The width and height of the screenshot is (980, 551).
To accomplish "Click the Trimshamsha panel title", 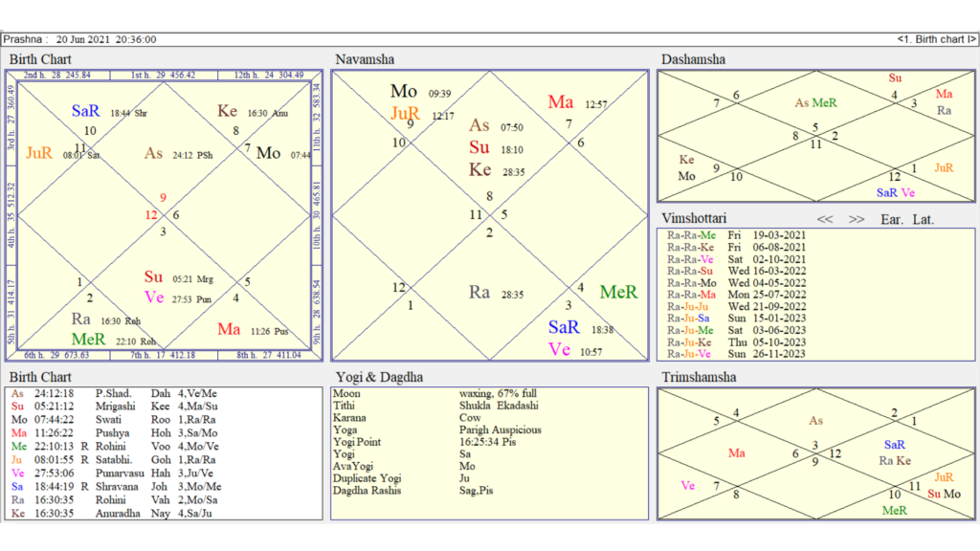I will 699,377.
